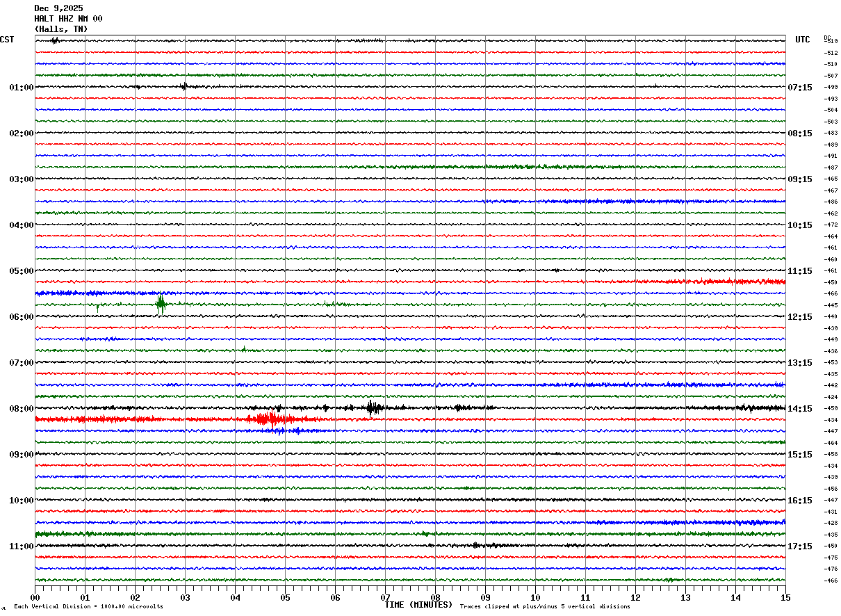Click the '09:15' UTC row label

pyautogui.click(x=799, y=179)
